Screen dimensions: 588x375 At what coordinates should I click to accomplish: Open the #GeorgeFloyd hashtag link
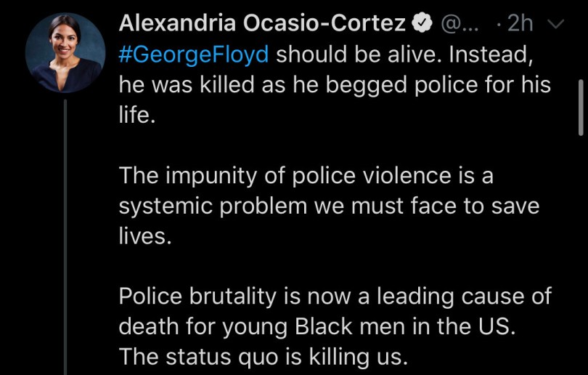(x=195, y=55)
